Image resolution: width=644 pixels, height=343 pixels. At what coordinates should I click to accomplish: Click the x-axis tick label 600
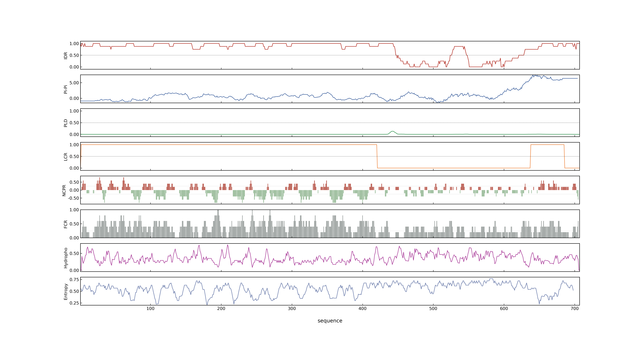coord(504,309)
